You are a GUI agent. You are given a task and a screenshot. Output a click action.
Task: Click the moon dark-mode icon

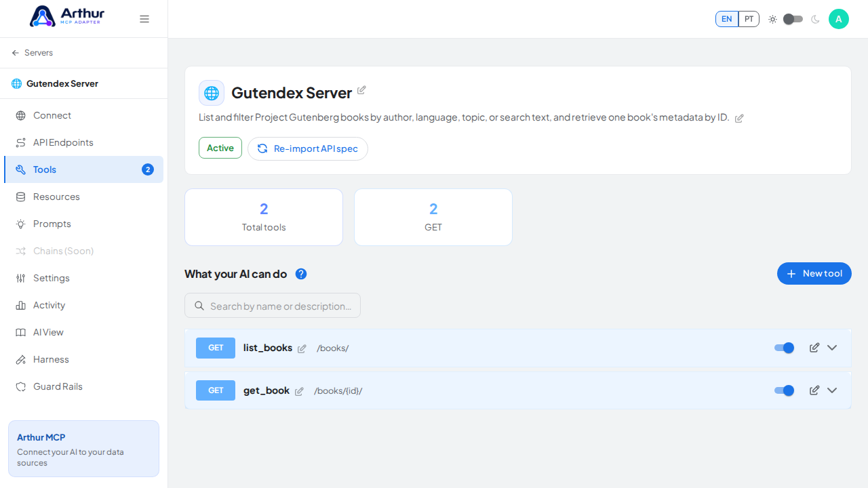(815, 20)
